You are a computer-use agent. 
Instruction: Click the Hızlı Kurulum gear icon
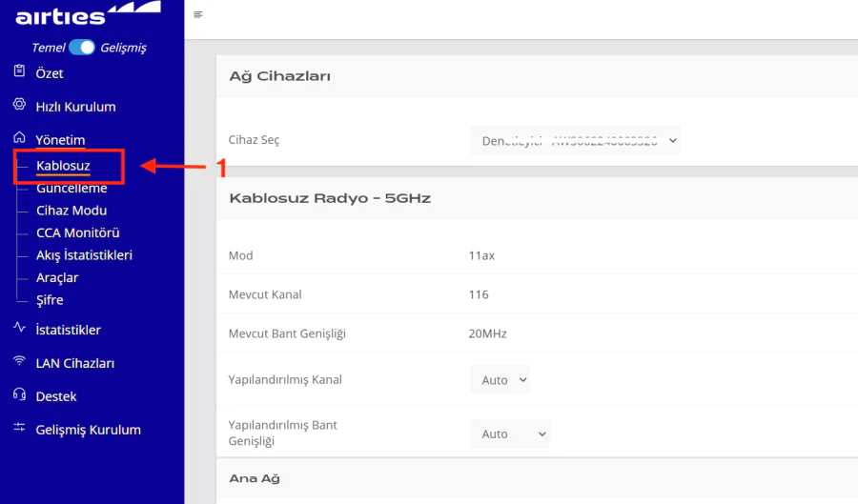pos(19,106)
